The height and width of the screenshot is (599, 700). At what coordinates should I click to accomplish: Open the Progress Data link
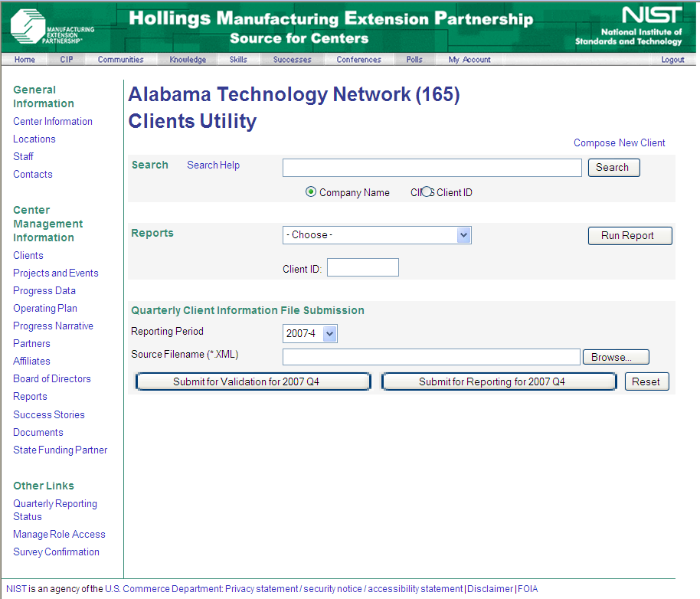coord(44,290)
